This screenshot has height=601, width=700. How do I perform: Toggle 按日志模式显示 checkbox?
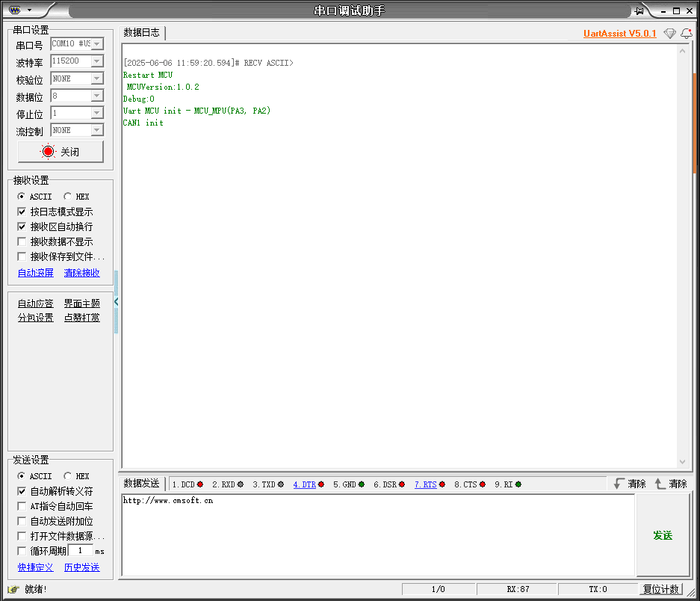22,212
